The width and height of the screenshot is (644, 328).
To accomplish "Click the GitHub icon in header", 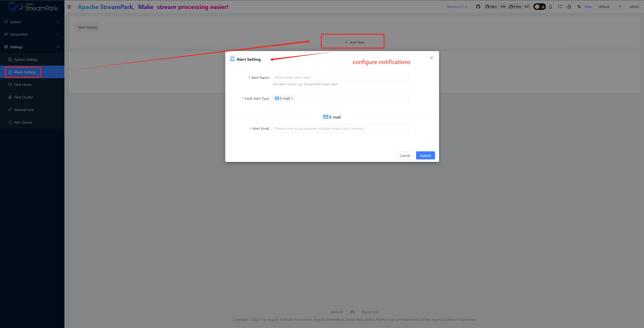I will (478, 7).
